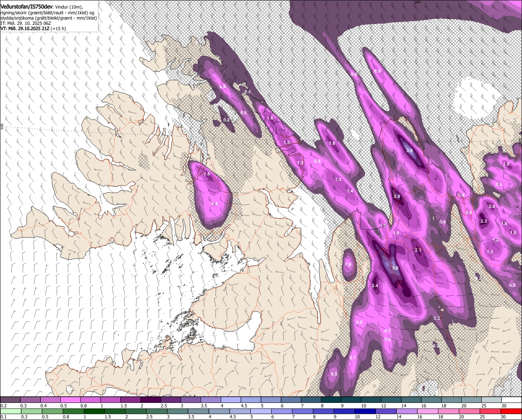Pick the palest green 0.1 swatch in the rain legend
The height and width of the screenshot is (420, 522).
click(x=10, y=411)
